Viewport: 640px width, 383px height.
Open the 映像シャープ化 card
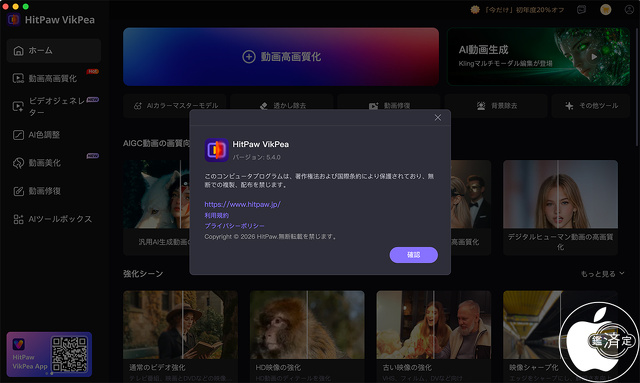point(560,336)
